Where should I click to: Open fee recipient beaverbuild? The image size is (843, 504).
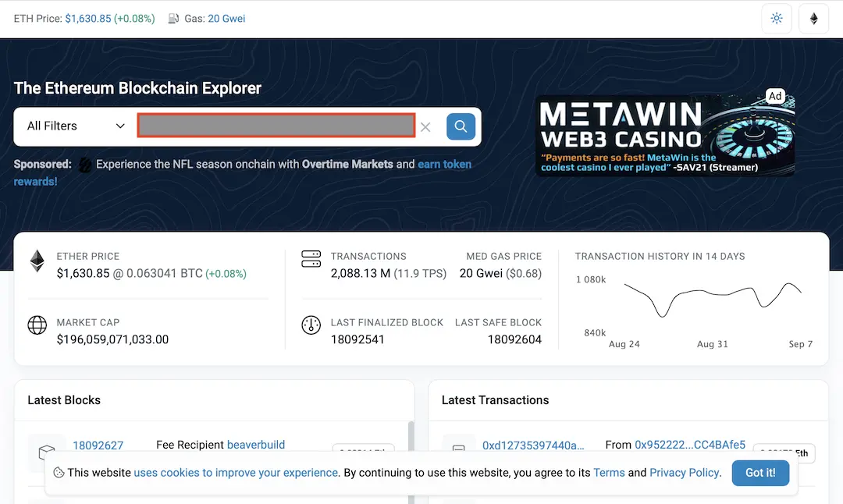click(x=256, y=445)
